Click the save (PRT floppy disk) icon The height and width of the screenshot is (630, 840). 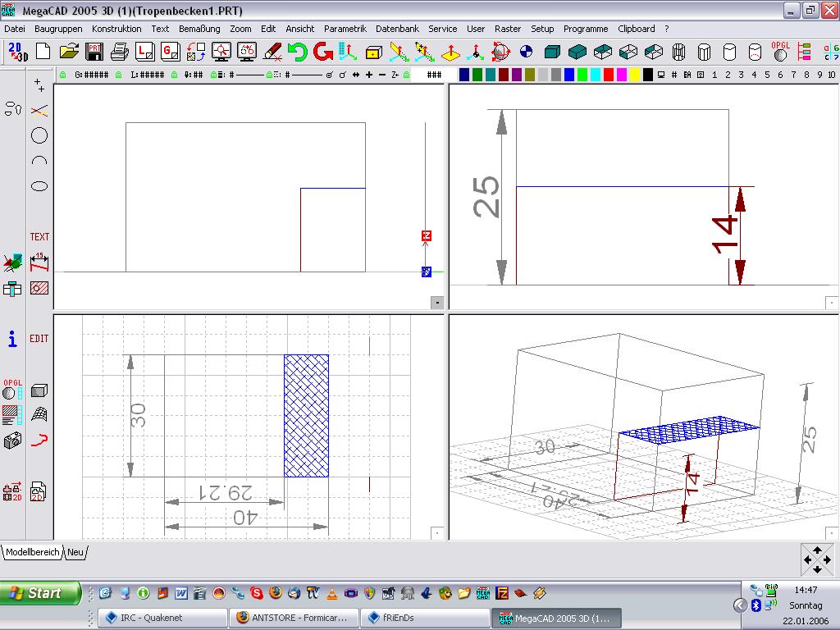(94, 52)
